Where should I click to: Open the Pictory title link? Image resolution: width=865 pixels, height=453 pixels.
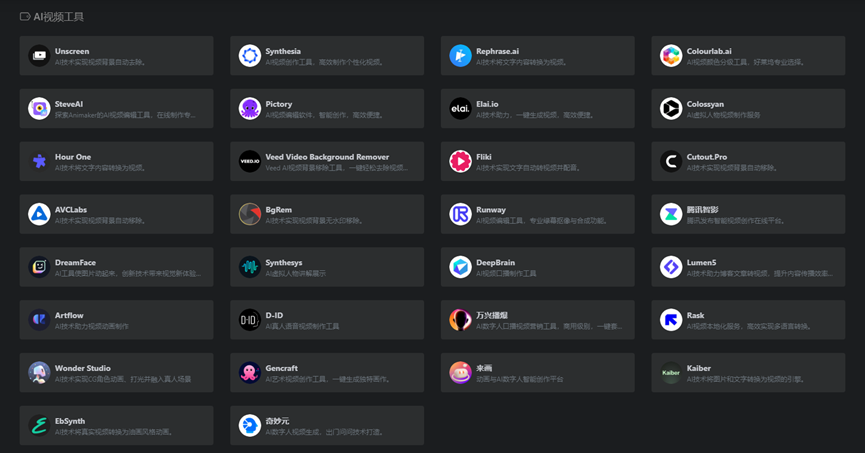tap(279, 104)
